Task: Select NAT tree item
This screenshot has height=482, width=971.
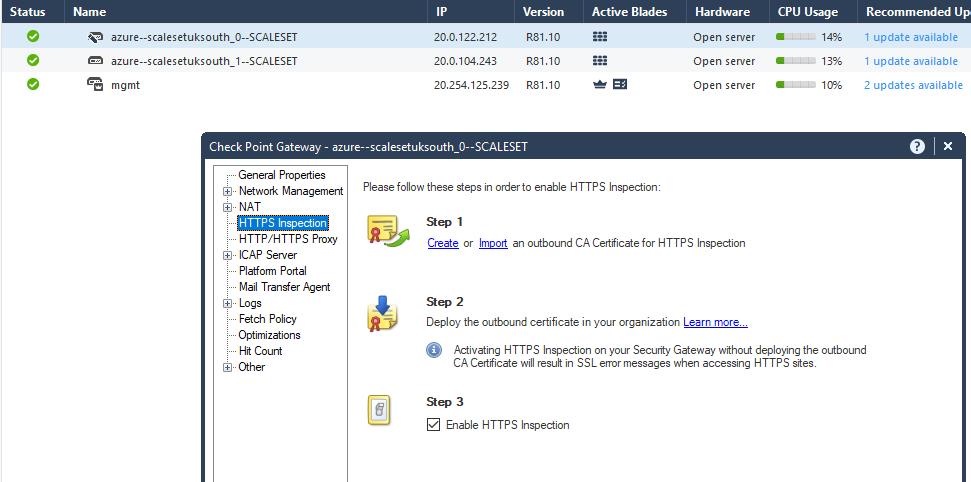Action: click(x=250, y=207)
